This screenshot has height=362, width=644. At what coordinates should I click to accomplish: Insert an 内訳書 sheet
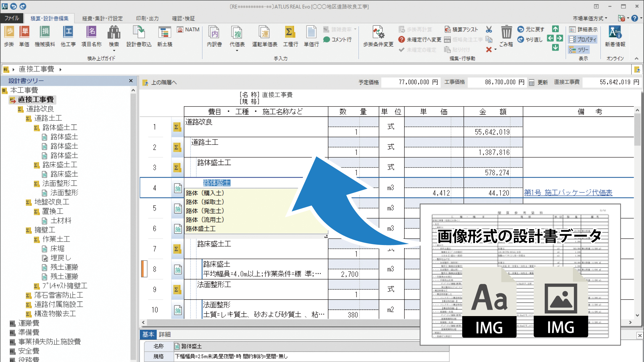[x=214, y=36]
